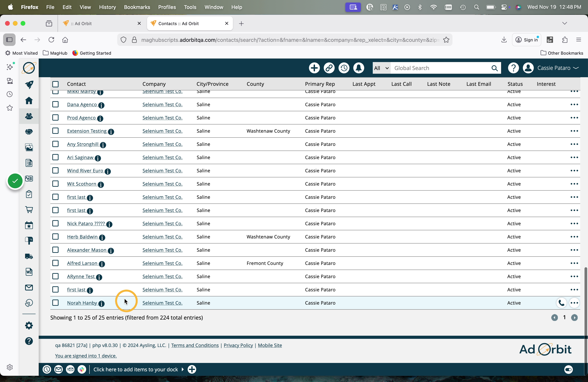Expand the Cassie Pataro user menu
The height and width of the screenshot is (382, 588).
pyautogui.click(x=558, y=68)
